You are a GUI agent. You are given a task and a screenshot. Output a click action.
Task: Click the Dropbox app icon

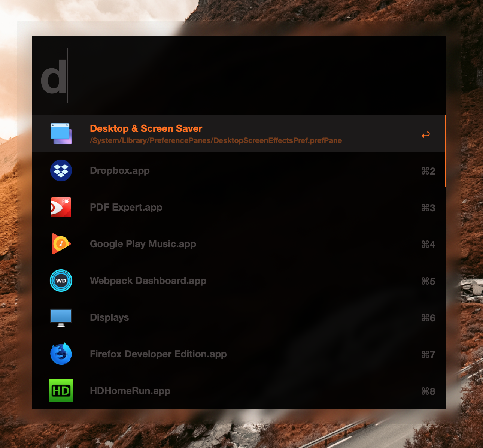click(61, 170)
